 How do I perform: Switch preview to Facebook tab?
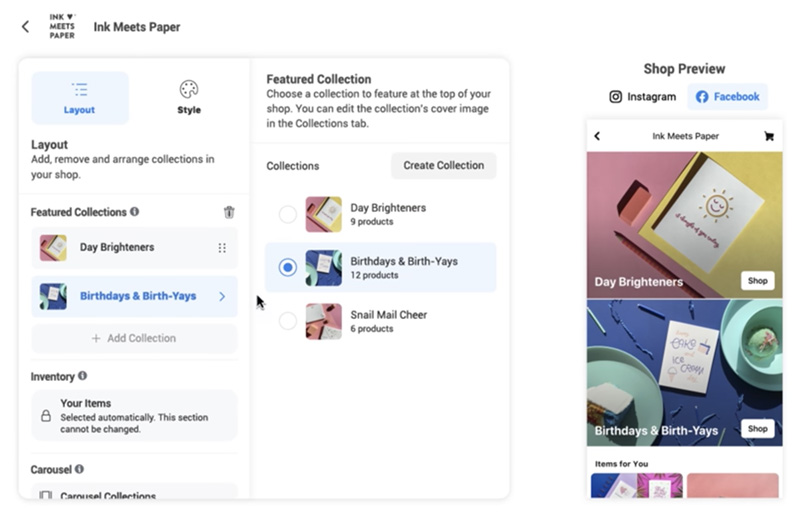pos(728,96)
